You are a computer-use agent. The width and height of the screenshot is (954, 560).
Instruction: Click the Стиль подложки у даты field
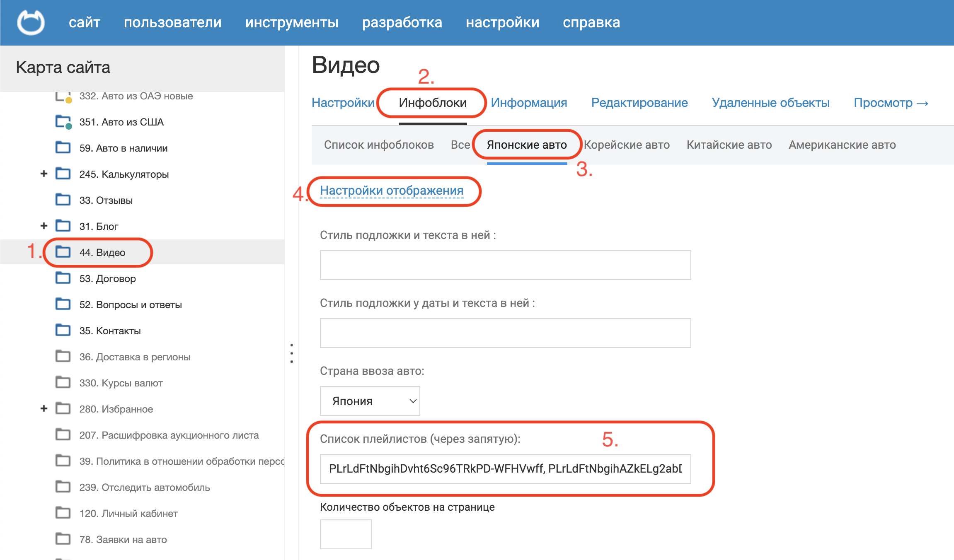click(505, 333)
